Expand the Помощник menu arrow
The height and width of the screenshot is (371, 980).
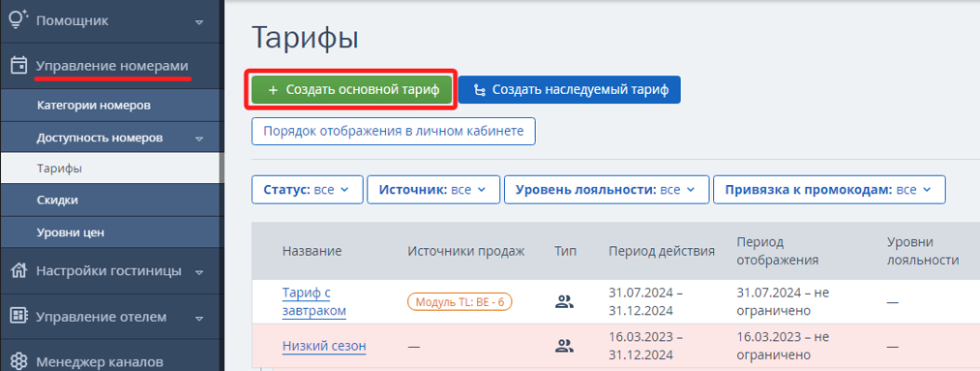(199, 22)
